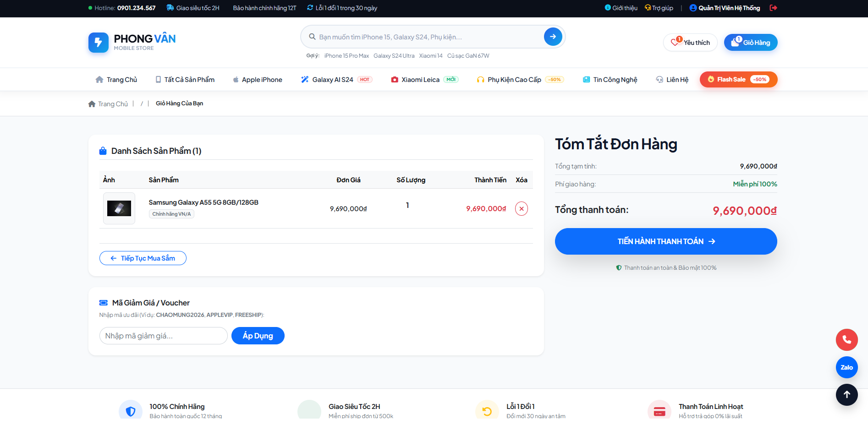Viewport: 868px width, 425px height.
Task: Click home icon in breadcrumb Trang Chủ
Action: pyautogui.click(x=92, y=104)
